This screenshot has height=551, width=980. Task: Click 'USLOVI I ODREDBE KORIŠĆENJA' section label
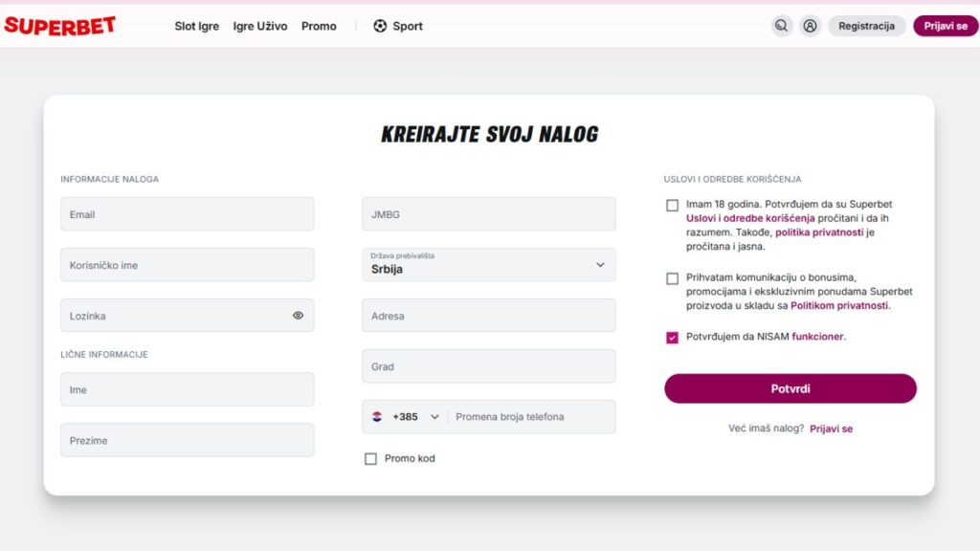point(732,179)
